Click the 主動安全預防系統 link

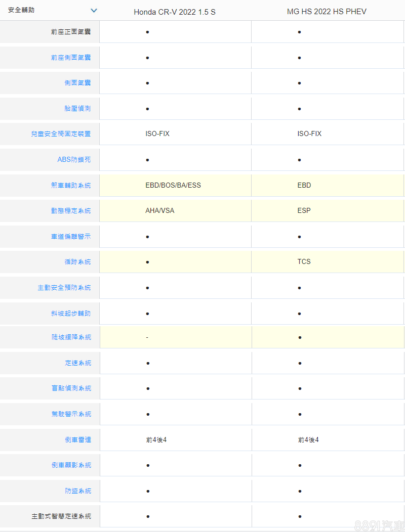click(x=64, y=288)
